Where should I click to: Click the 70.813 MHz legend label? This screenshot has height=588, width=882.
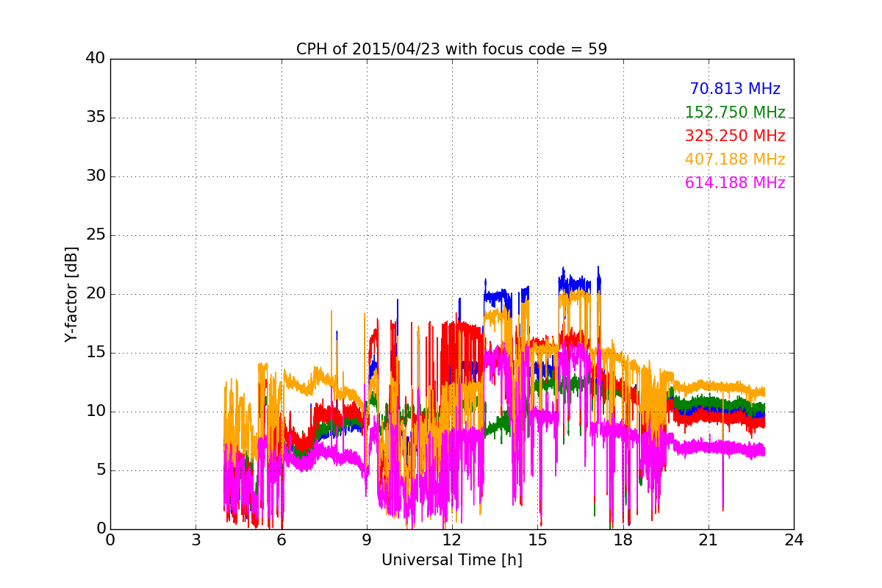coord(735,89)
